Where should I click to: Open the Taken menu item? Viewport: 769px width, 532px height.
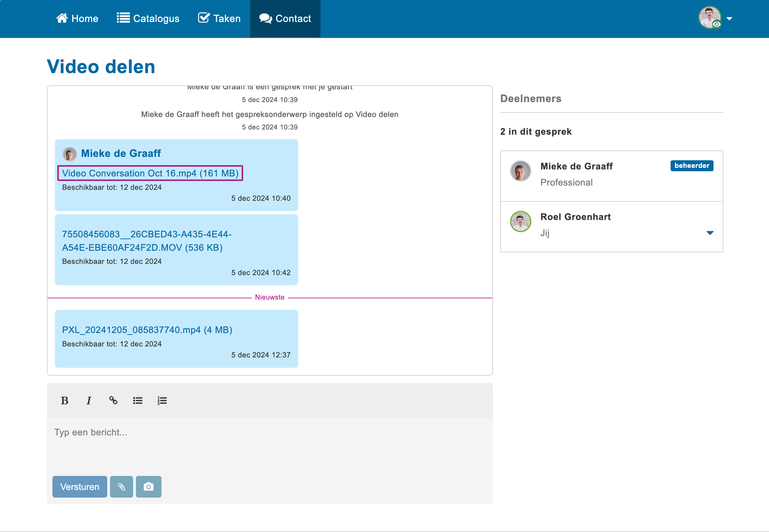(x=219, y=19)
